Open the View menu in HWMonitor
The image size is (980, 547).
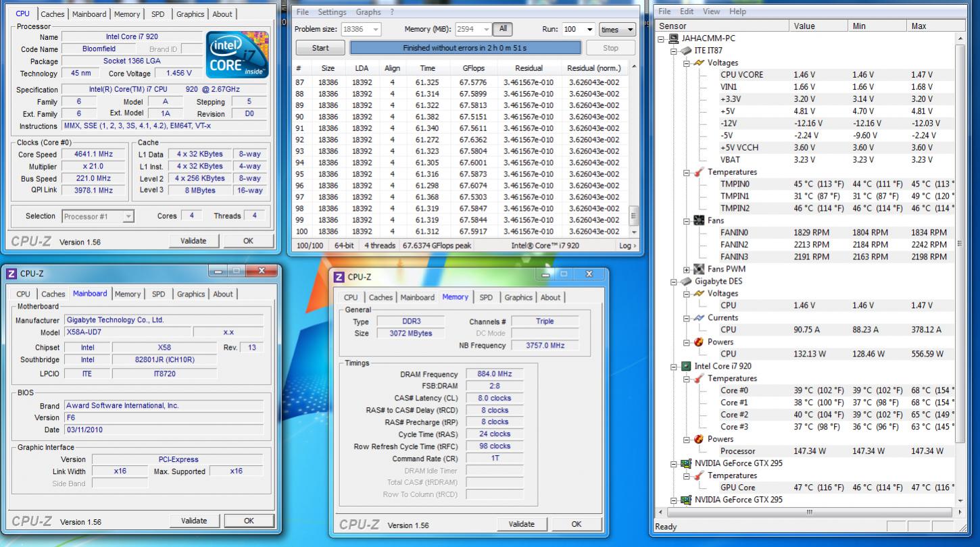[x=711, y=11]
